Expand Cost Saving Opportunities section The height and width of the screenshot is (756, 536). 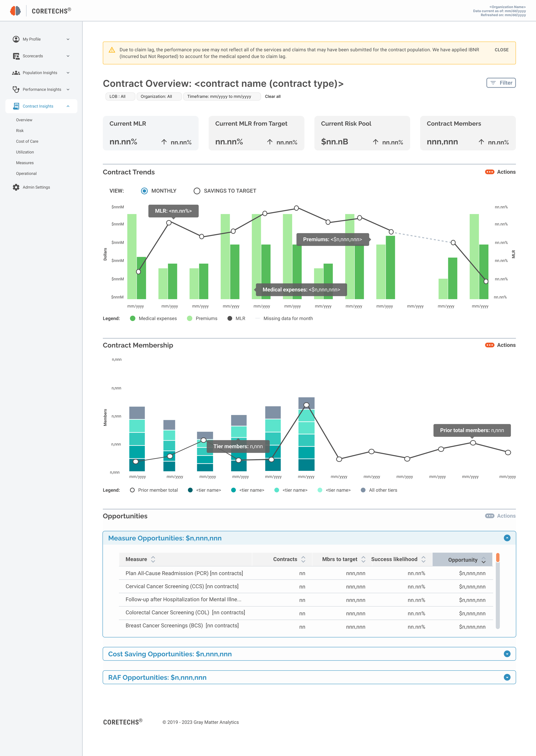(x=507, y=654)
